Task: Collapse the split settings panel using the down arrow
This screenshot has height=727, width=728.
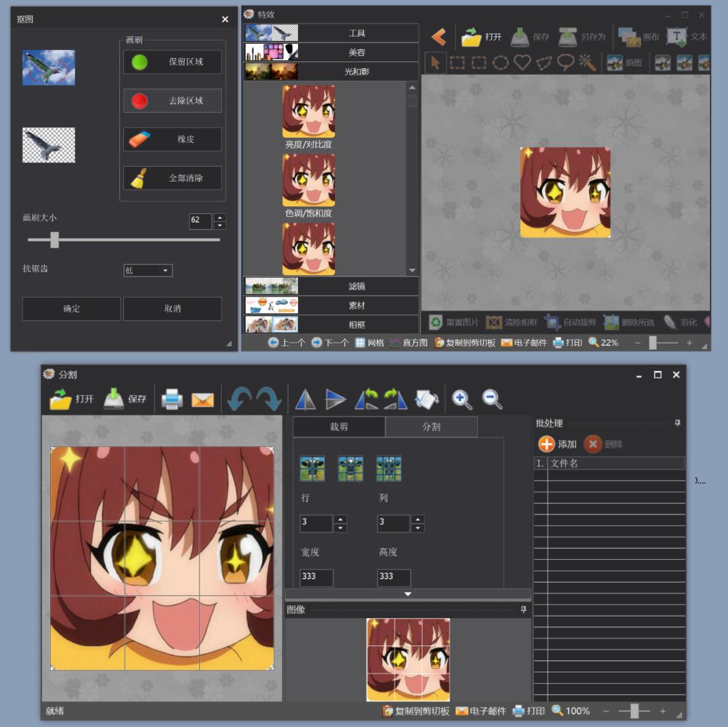Action: coord(408,594)
